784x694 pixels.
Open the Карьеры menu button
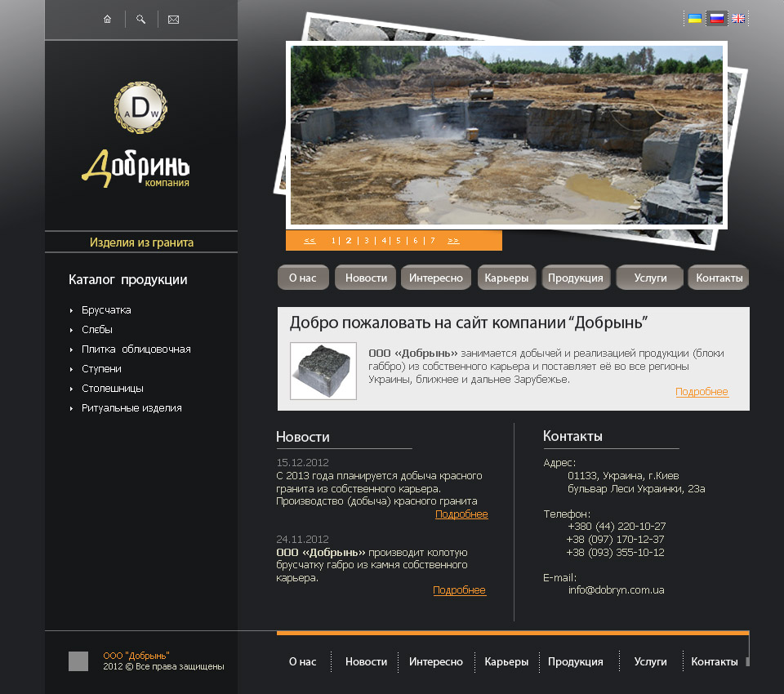(x=506, y=278)
